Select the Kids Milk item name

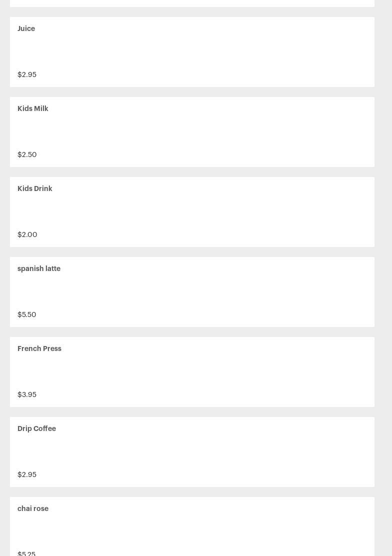point(33,108)
